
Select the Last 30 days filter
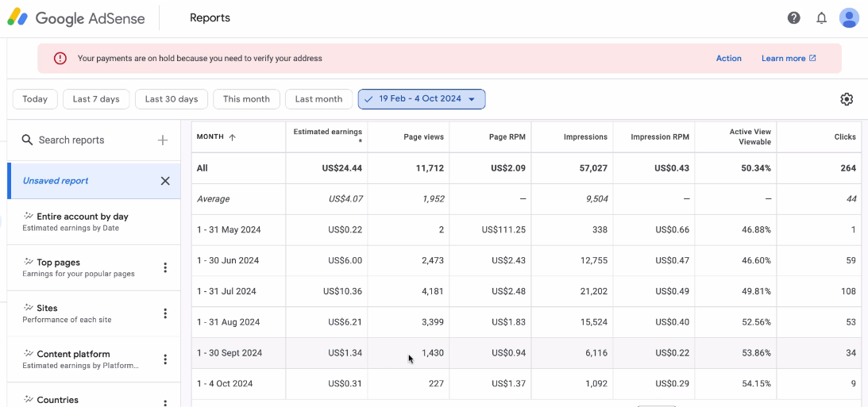(x=172, y=99)
